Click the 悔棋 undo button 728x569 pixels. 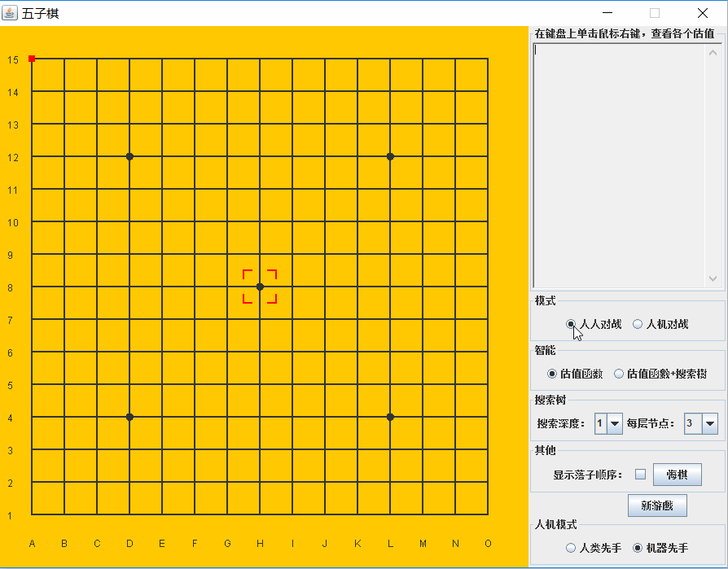pos(677,475)
